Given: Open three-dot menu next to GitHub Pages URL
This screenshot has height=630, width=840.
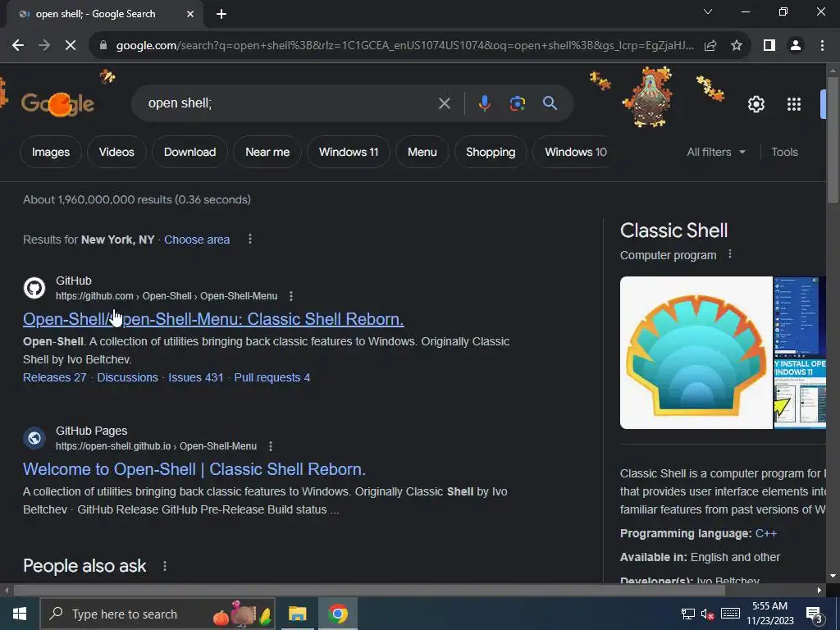Looking at the screenshot, I should tap(271, 445).
